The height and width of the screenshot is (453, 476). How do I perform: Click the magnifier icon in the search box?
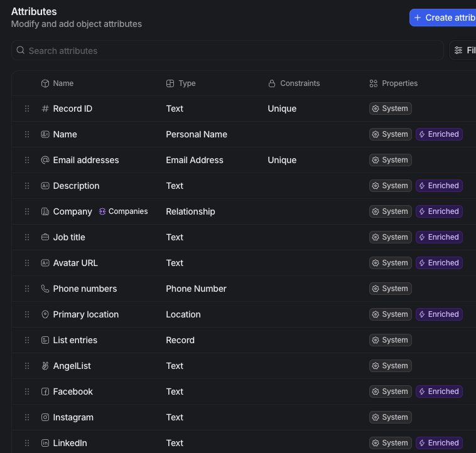[20, 50]
